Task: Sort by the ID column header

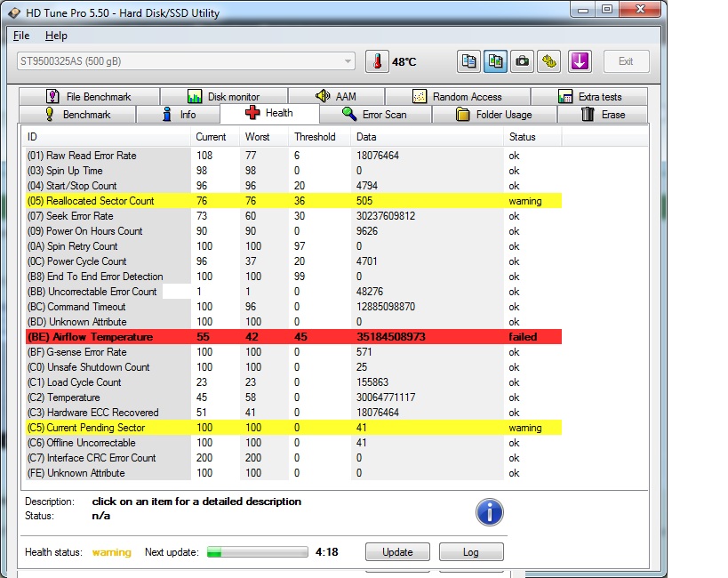Action: pos(107,137)
